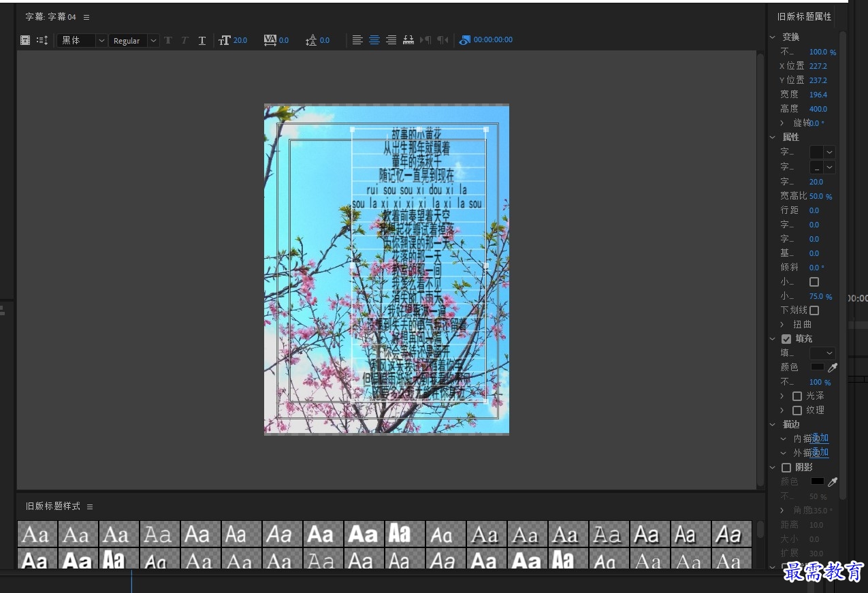Click left-to-right paragraph direction icon
868x593 pixels.
[x=426, y=40]
